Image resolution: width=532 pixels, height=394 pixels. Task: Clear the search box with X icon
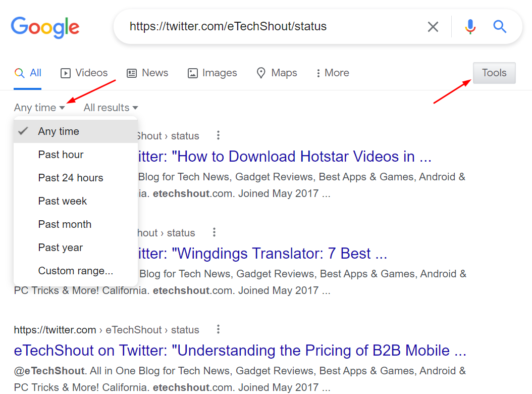tap(433, 27)
